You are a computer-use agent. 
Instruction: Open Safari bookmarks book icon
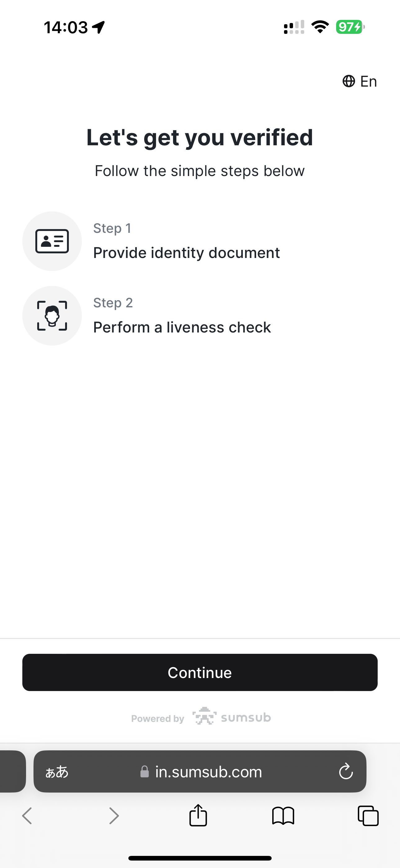click(283, 816)
